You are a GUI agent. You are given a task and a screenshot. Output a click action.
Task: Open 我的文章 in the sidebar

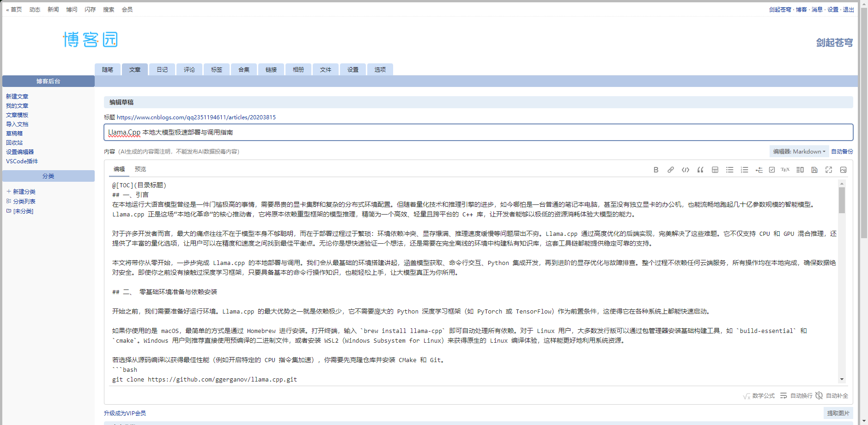tap(17, 105)
